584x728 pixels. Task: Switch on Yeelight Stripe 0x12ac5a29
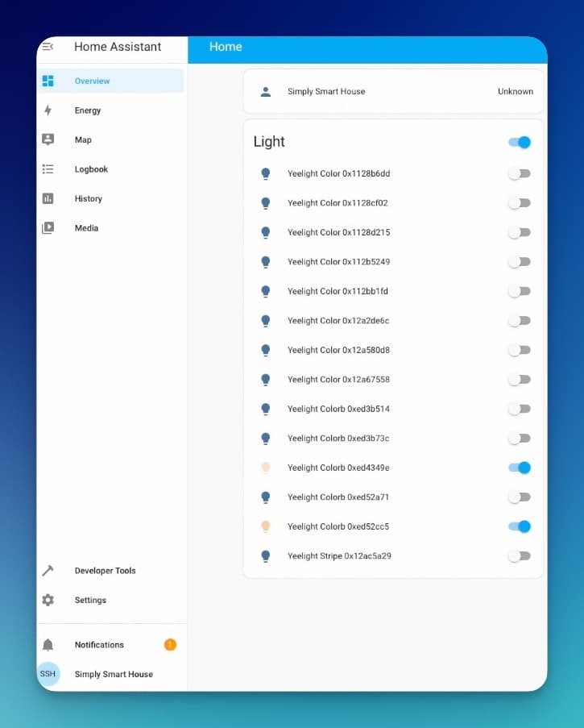tap(520, 555)
